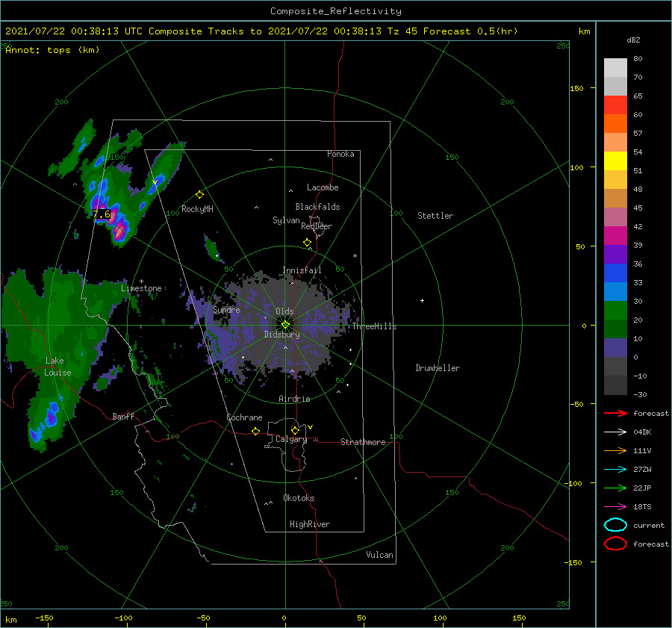This screenshot has width=672, height=628.
Task: Select the red forecast ellipse symbol
Action: point(615,544)
